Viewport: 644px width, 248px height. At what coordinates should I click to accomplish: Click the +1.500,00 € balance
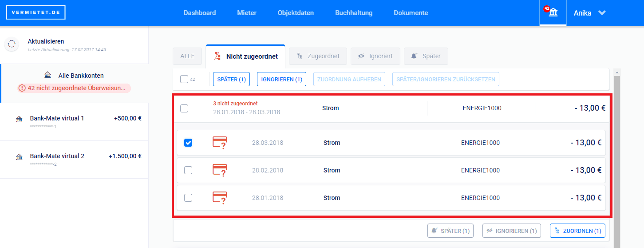(125, 156)
